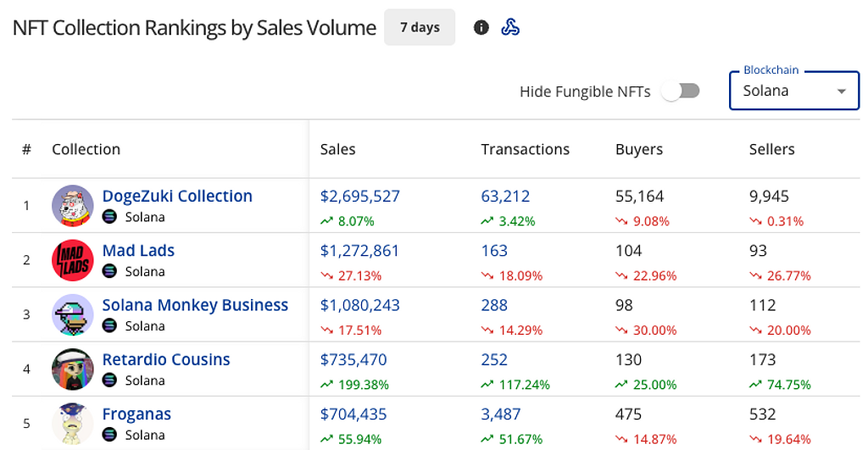This screenshot has width=868, height=450.
Task: Open the Mad Lads collection link
Action: click(x=138, y=251)
